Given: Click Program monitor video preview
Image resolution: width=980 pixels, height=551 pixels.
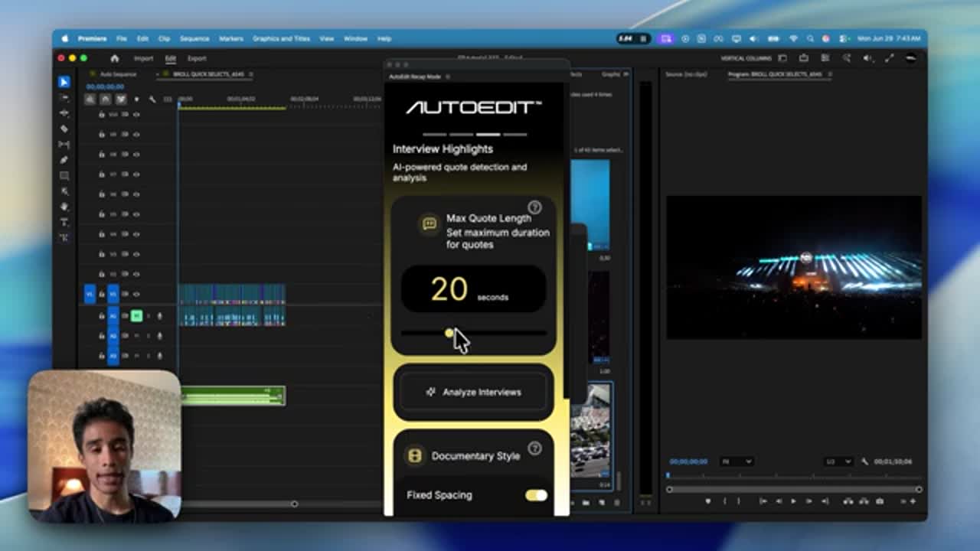Looking at the screenshot, I should 794,267.
